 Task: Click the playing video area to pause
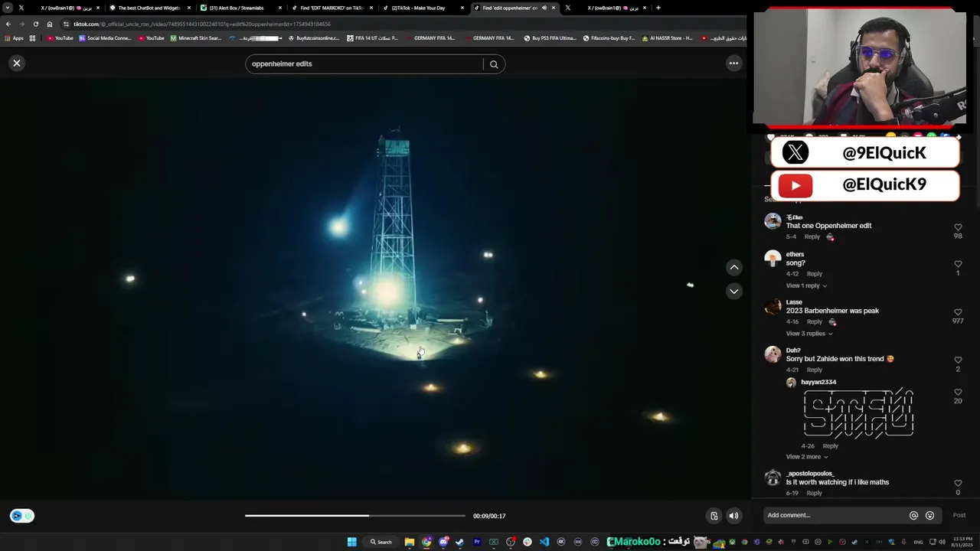tap(374, 291)
